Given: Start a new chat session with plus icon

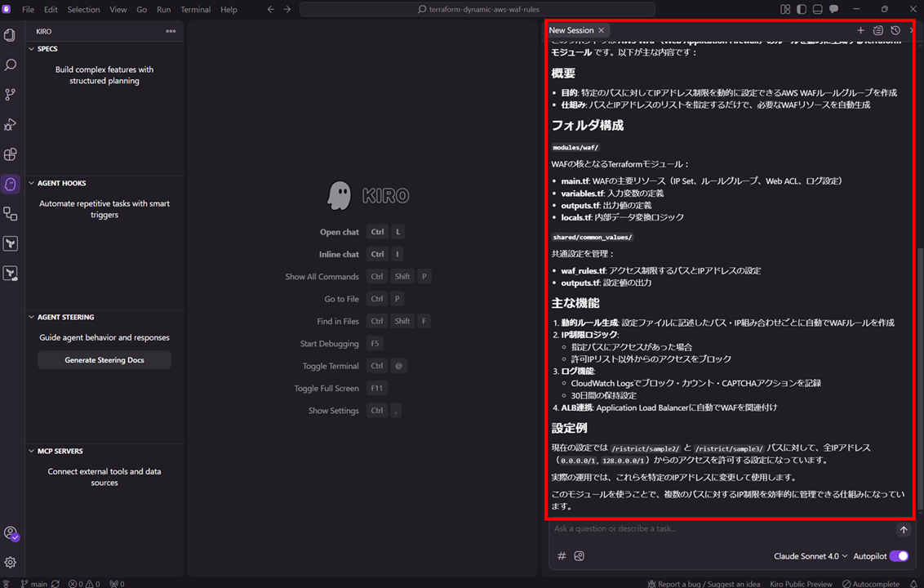Looking at the screenshot, I should tap(860, 30).
